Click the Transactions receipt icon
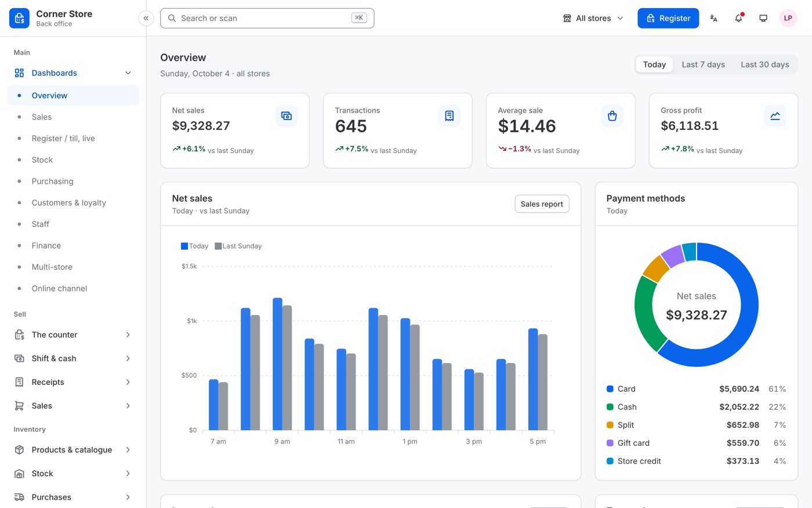 tap(449, 116)
